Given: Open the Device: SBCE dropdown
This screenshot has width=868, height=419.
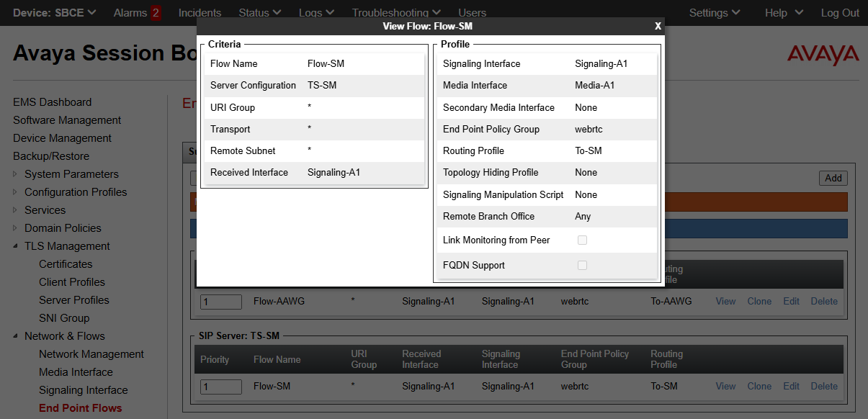Looking at the screenshot, I should click(55, 13).
